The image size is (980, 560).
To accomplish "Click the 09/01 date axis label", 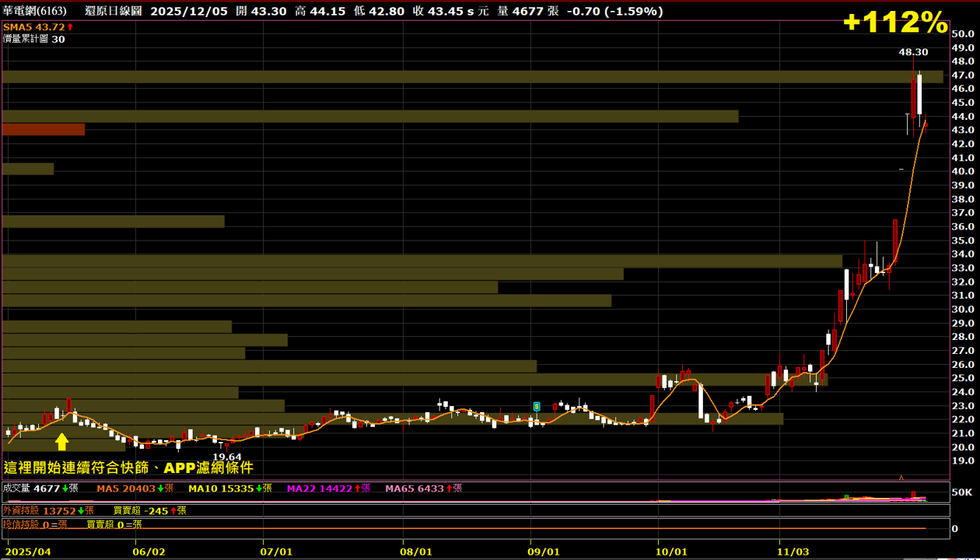I will click(545, 551).
